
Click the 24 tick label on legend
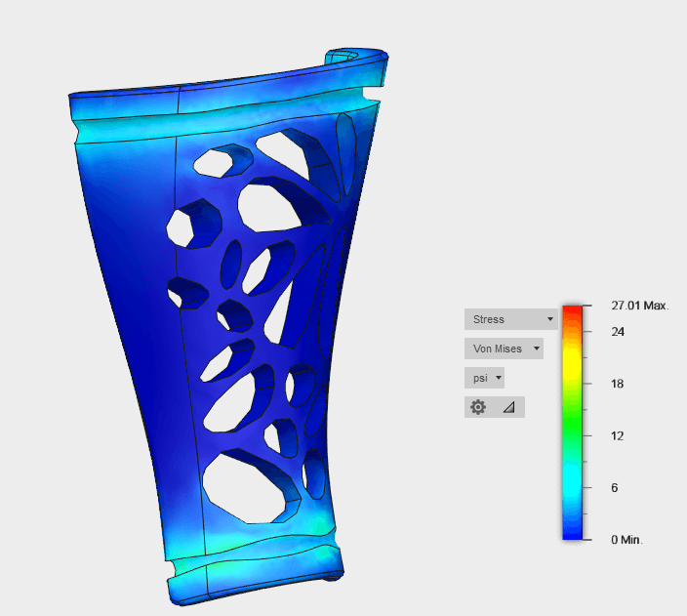click(x=617, y=332)
